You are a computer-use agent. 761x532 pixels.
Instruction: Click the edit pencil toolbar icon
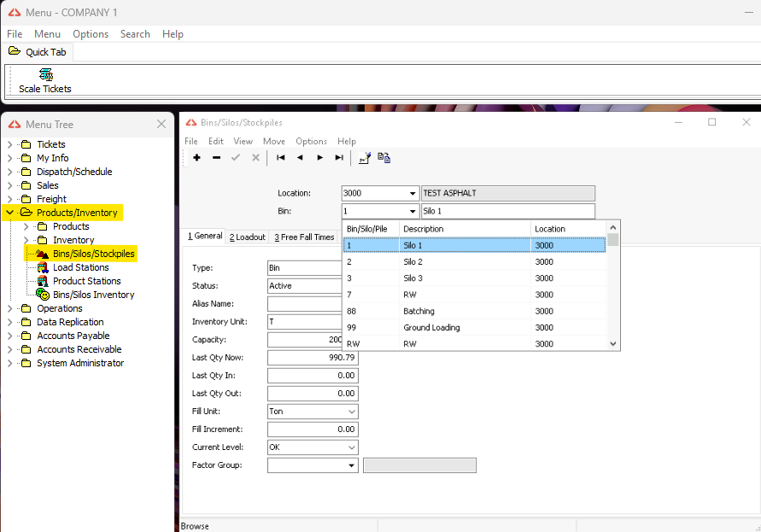tap(365, 157)
